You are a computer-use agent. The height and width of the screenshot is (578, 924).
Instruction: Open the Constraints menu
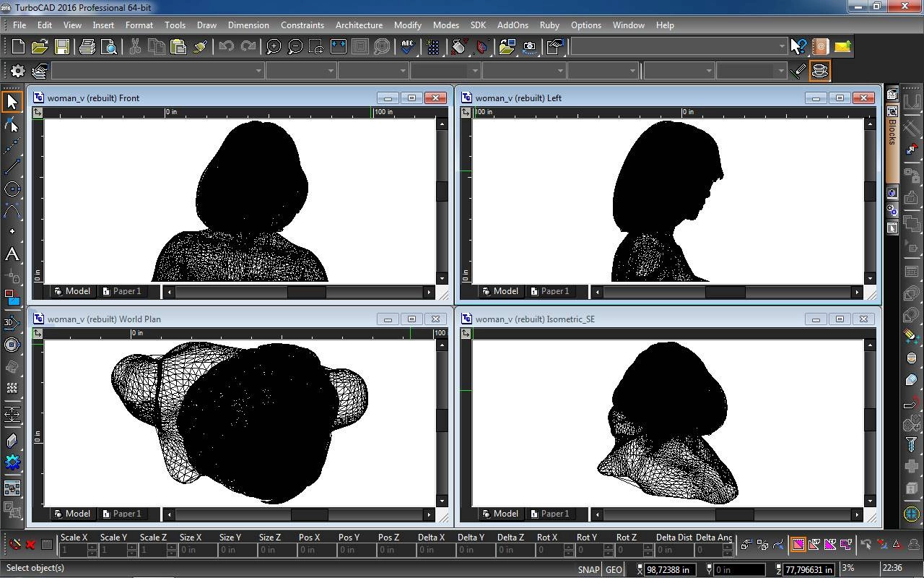(x=302, y=25)
